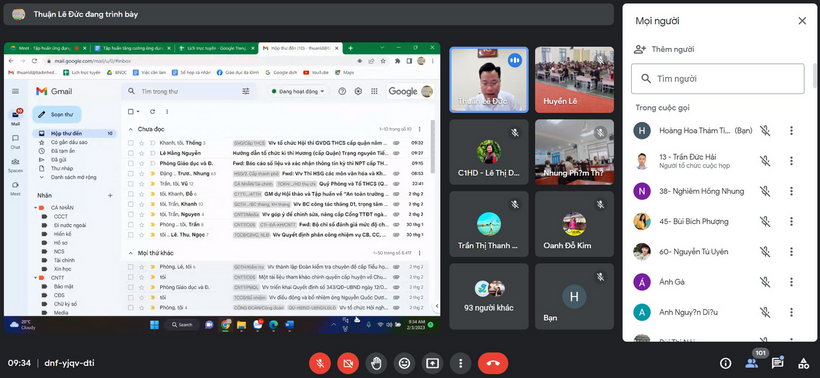Image resolution: width=820 pixels, height=378 pixels.
Task: Click the present screen icon
Action: 432,363
